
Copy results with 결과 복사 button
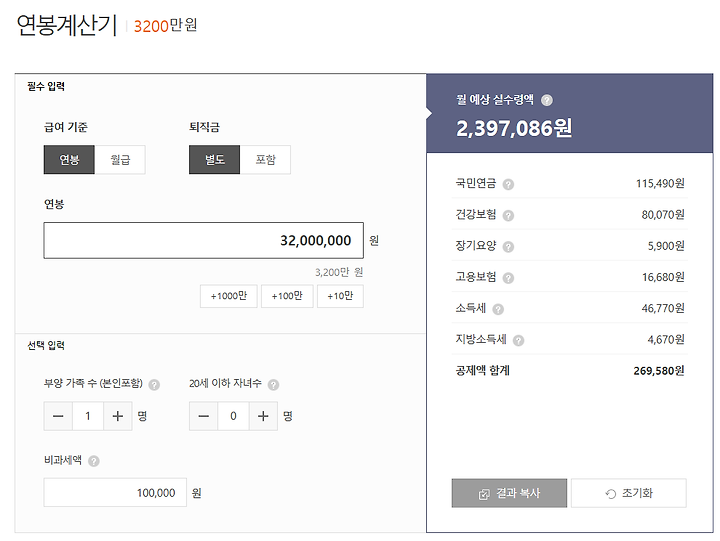[x=509, y=493]
